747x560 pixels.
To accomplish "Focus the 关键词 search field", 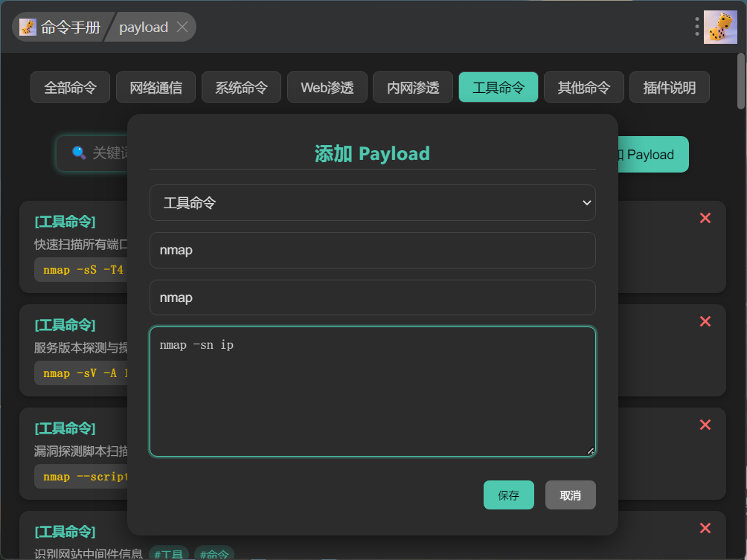I will (92, 153).
